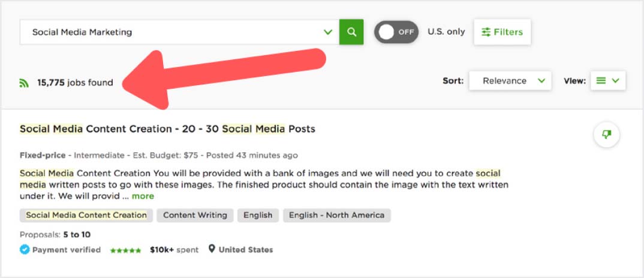Screen dimensions: 644x278
Task: Click the thumbs-down not interested icon
Action: coord(607,135)
